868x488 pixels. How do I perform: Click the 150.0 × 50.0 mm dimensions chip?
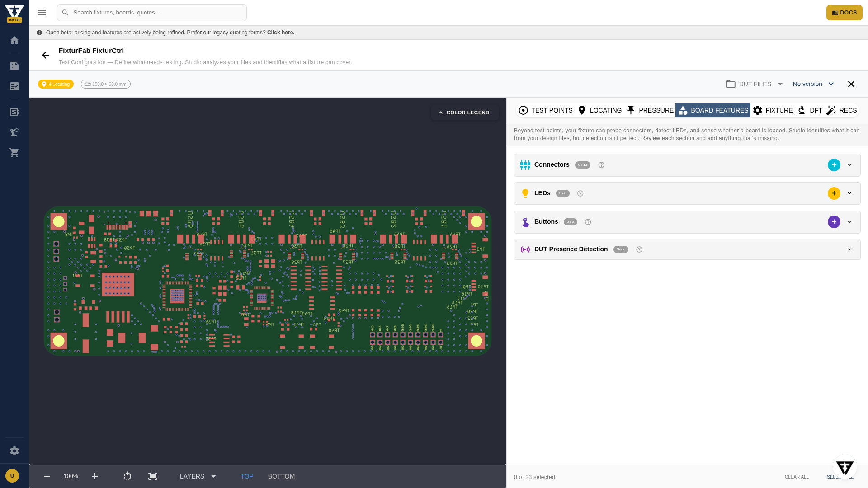click(x=106, y=84)
